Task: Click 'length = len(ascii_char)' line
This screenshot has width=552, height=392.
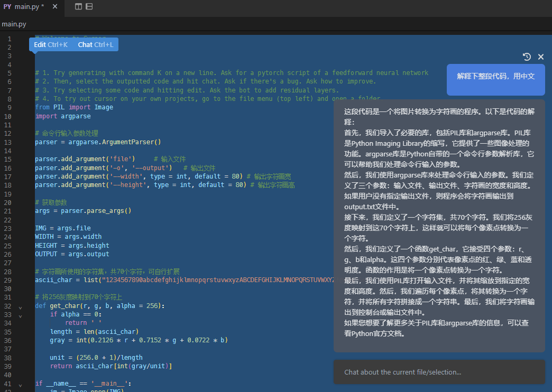Action: pyautogui.click(x=94, y=332)
